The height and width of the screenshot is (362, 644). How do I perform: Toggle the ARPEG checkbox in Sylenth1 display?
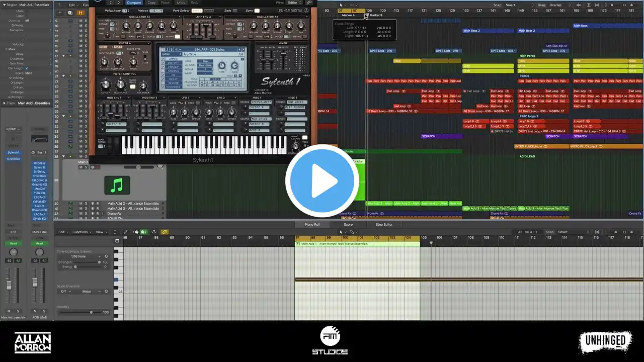[x=163, y=59]
